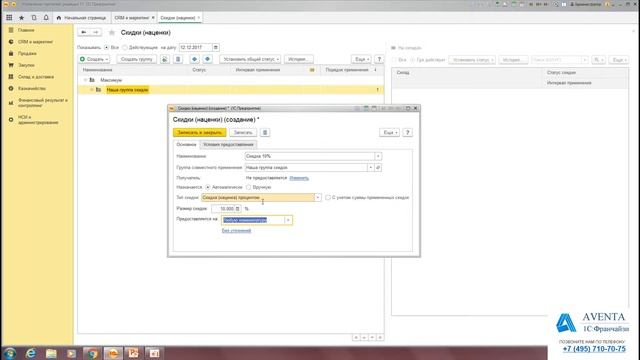Open calendar picker next to date field

click(x=216, y=48)
